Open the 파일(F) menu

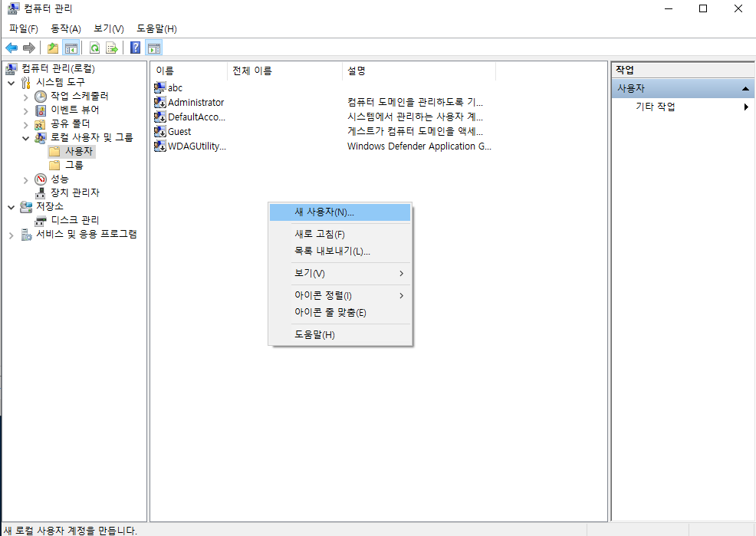click(24, 29)
